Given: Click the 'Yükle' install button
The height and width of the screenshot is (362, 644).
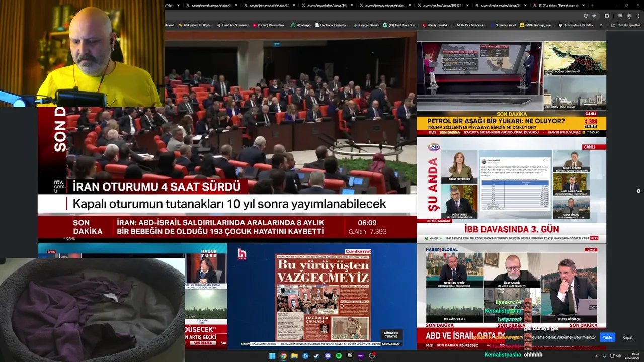Looking at the screenshot, I should 607,337.
